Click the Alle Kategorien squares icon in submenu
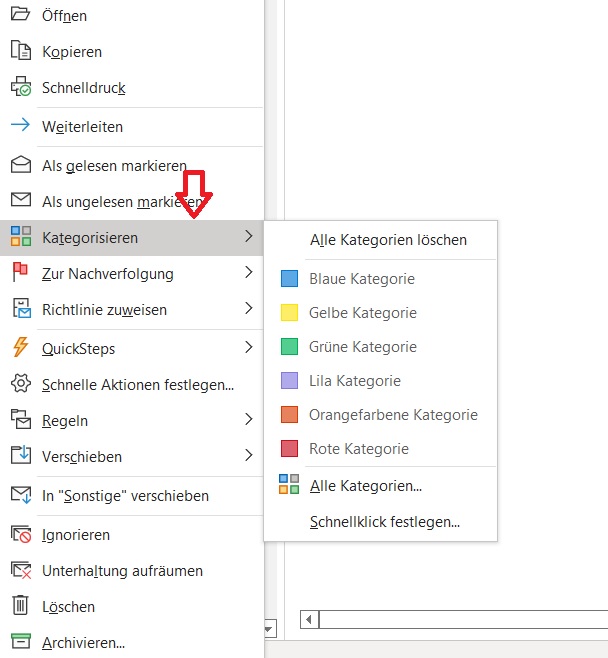The image size is (608, 658). pos(289,484)
